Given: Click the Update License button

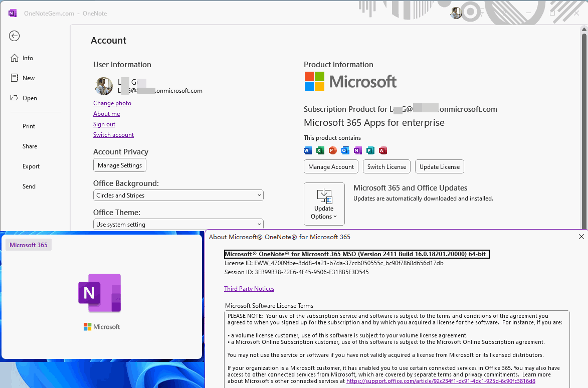Looking at the screenshot, I should click(x=440, y=167).
